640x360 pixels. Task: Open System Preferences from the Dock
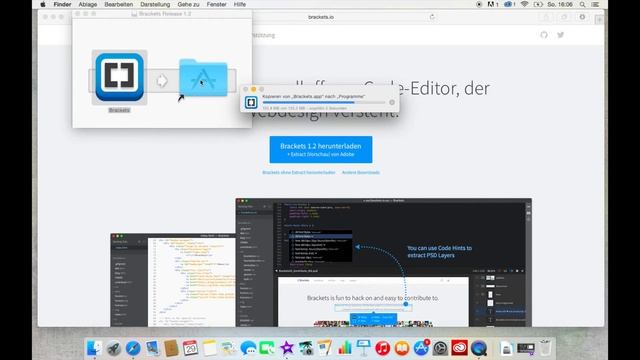click(440, 348)
